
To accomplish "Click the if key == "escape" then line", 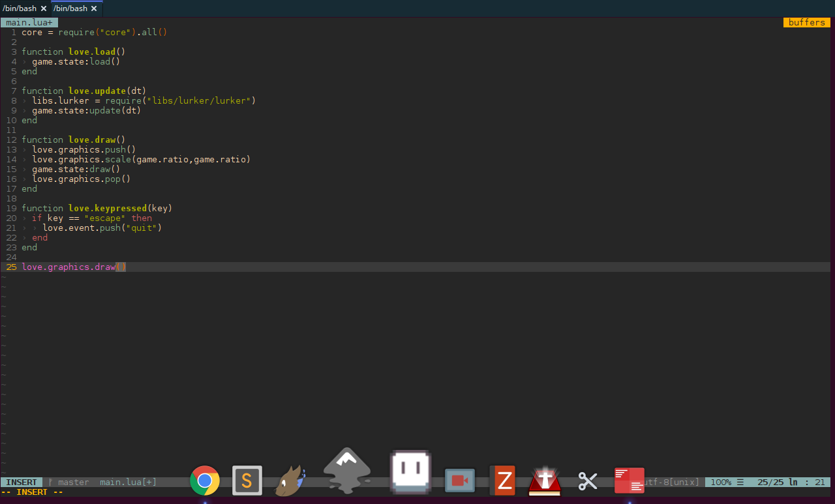I will tap(92, 218).
